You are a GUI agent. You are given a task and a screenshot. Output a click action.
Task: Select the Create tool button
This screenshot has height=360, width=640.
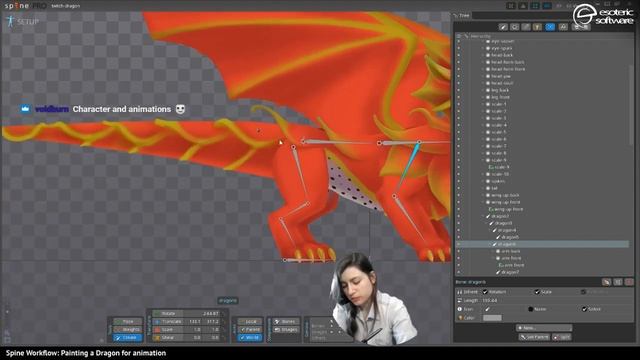(x=128, y=338)
